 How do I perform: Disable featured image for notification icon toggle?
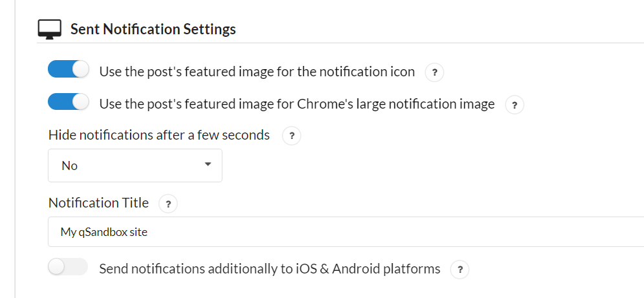68,69
